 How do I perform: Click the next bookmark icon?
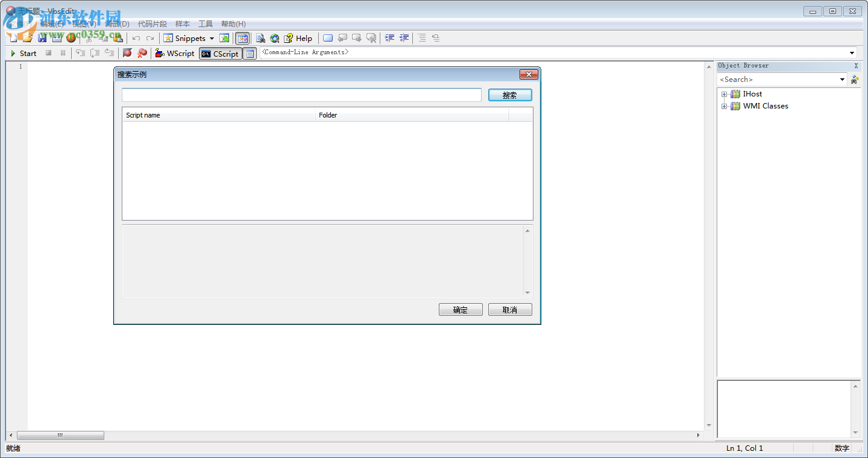tap(357, 38)
